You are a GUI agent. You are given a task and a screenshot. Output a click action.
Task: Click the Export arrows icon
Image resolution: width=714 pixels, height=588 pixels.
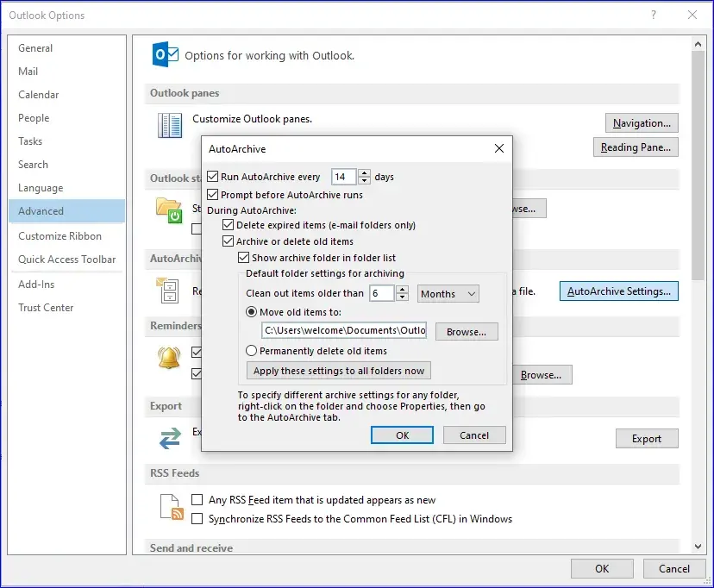point(169,438)
